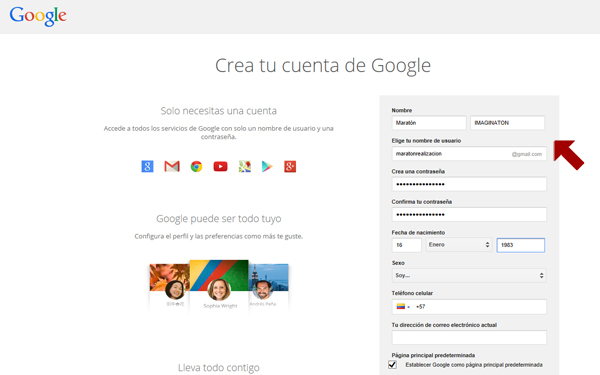Image resolution: width=600 pixels, height=375 pixels.
Task: Click the 'Fecha de nacimiento' label
Action: coord(418,233)
